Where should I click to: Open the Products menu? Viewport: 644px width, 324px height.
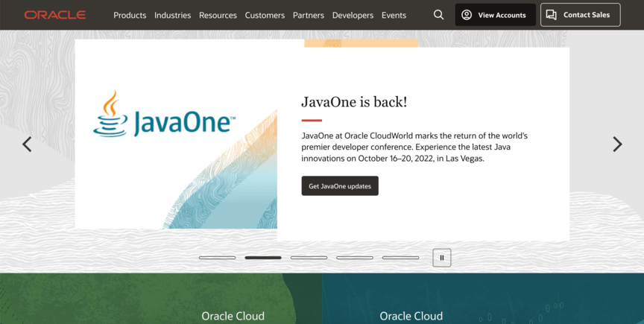pyautogui.click(x=130, y=15)
